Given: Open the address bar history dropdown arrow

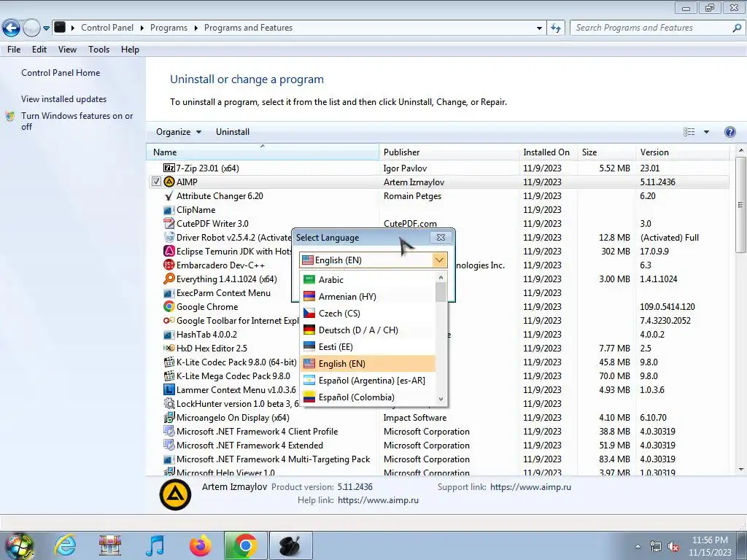Looking at the screenshot, I should (539, 28).
